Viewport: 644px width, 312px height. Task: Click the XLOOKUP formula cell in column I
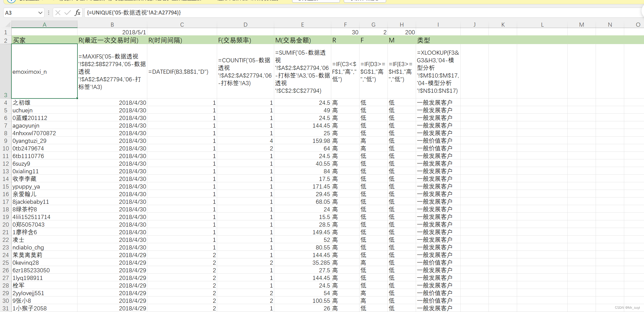438,72
